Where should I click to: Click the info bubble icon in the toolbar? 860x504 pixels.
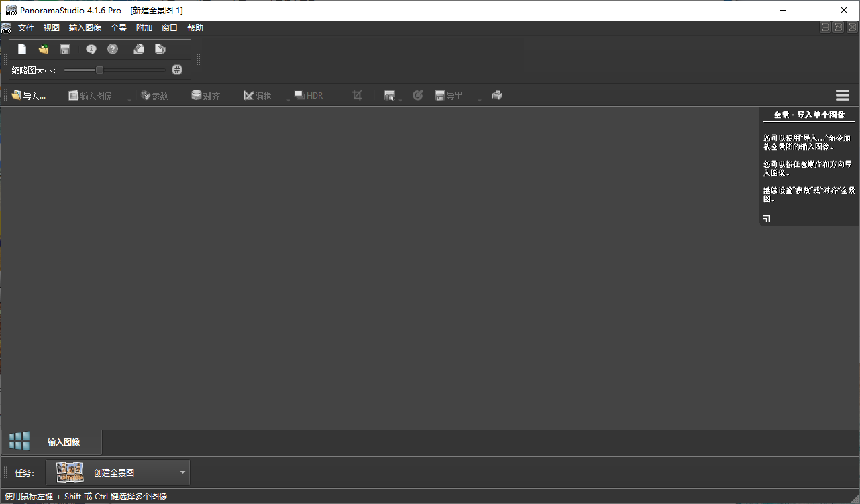click(x=91, y=48)
